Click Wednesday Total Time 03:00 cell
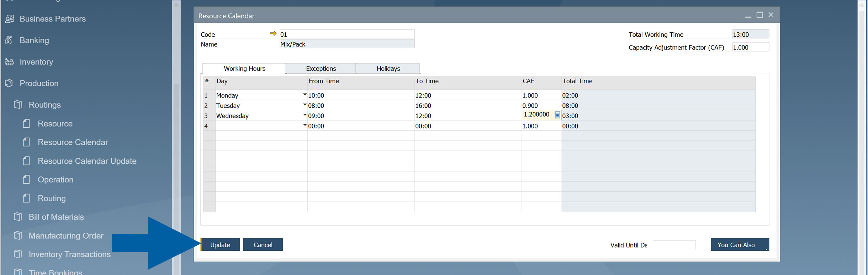Viewport: 868px width, 275px height. point(658,115)
